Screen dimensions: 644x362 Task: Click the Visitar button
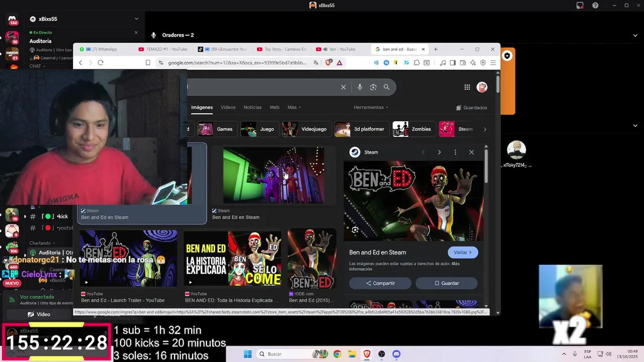click(x=463, y=252)
